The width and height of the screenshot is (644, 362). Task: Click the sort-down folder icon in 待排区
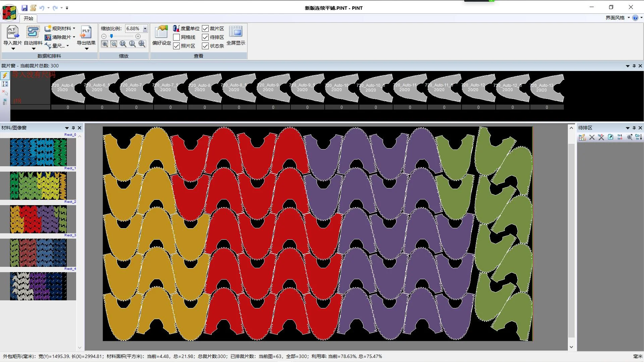(639, 137)
